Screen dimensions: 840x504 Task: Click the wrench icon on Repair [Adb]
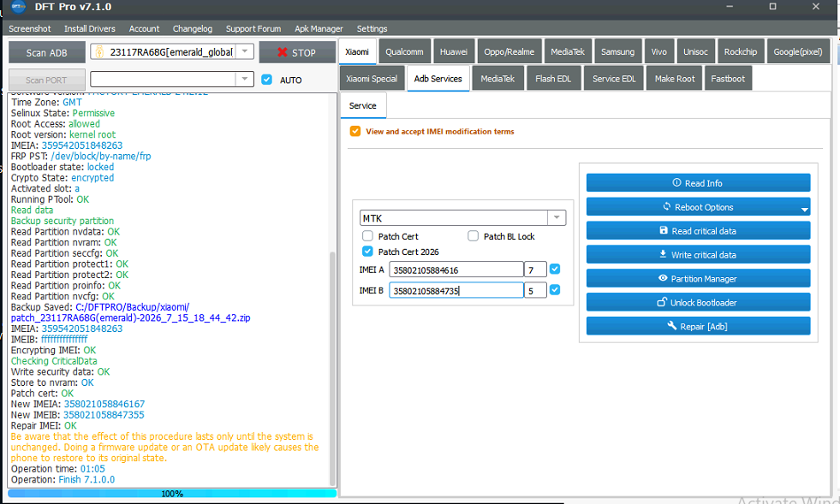pos(672,325)
